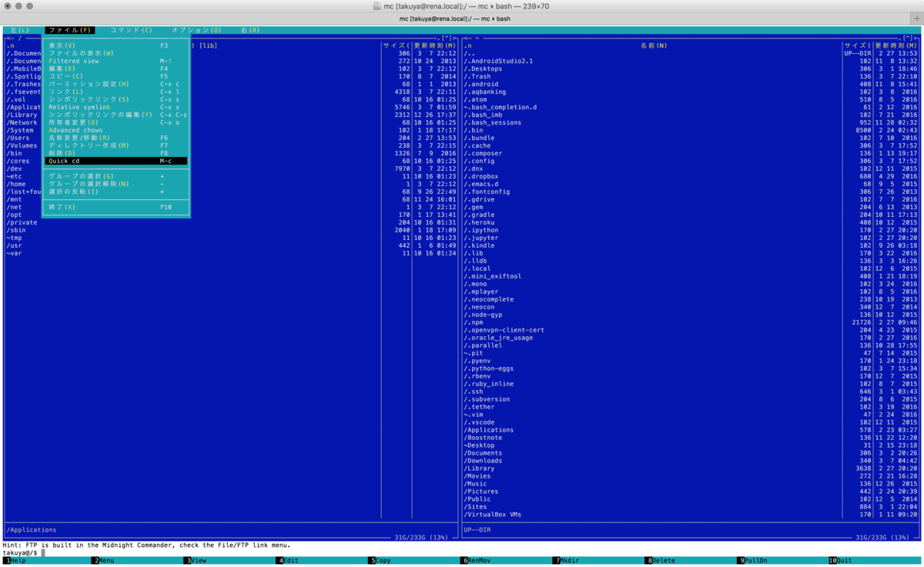The image size is (924, 567).
Task: Choose 編集(E) edit entry
Action: pyautogui.click(x=115, y=68)
